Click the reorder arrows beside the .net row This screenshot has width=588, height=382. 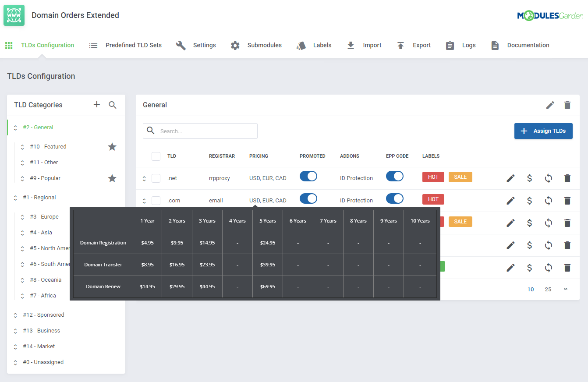[144, 179]
